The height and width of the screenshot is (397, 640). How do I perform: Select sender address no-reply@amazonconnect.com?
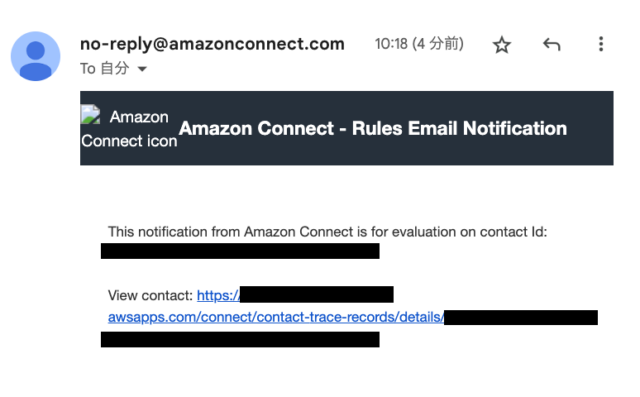click(212, 44)
